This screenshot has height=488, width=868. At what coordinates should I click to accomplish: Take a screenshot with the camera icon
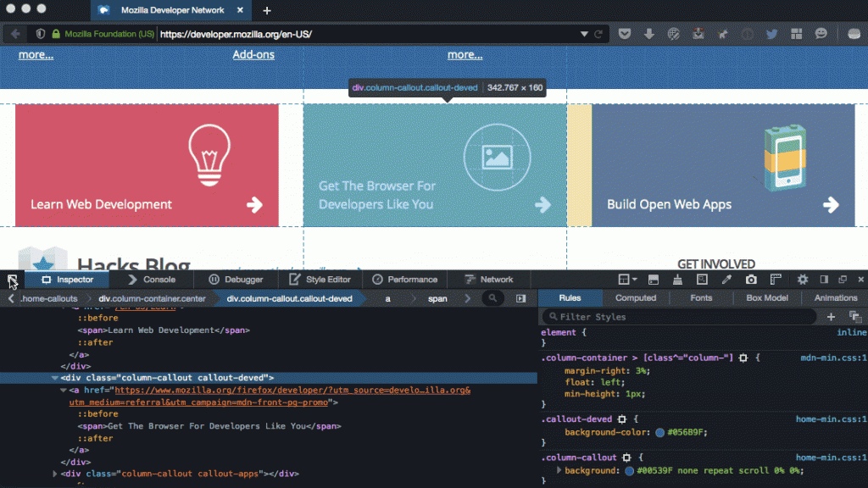tap(751, 280)
